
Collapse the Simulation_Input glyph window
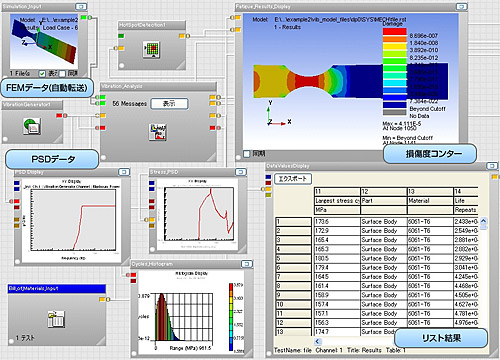tap(81, 6)
